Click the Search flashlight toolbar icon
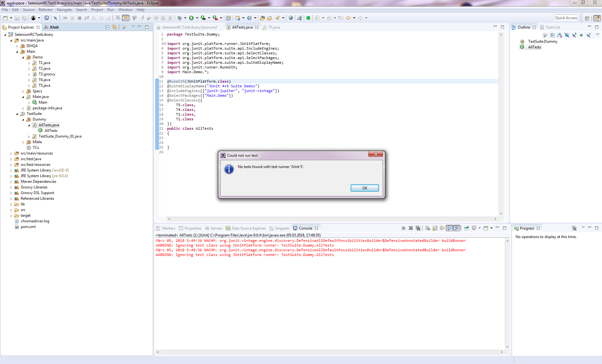Image resolution: width=602 pixels, height=364 pixels. tap(277, 18)
